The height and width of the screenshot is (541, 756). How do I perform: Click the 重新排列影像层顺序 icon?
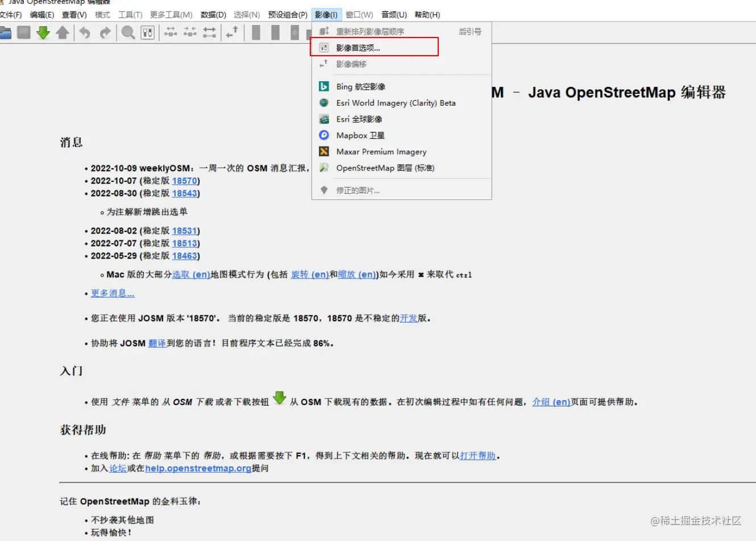(324, 31)
